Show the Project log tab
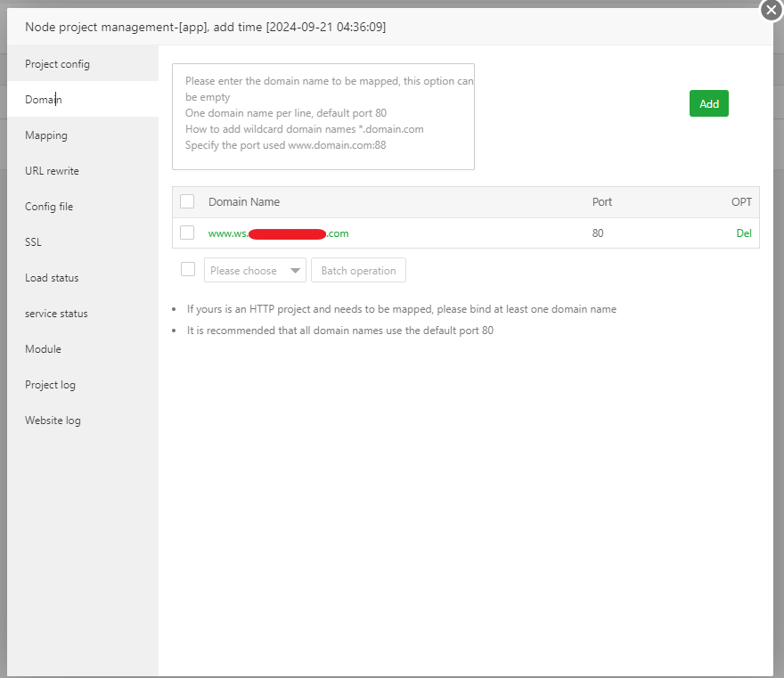This screenshot has width=784, height=678. (x=50, y=385)
